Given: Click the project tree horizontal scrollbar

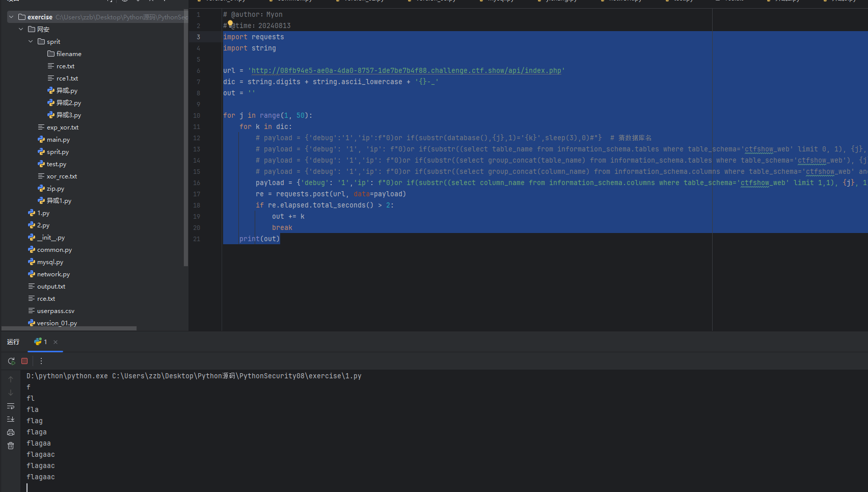Looking at the screenshot, I should pyautogui.click(x=69, y=328).
